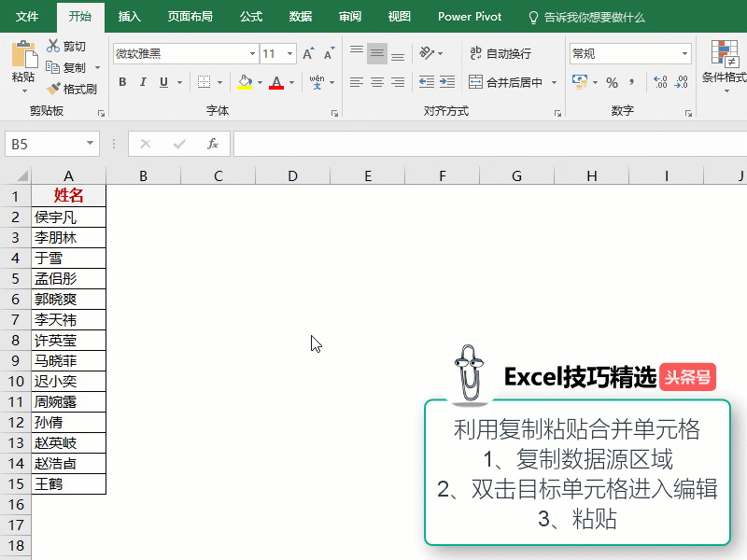Select column B header
The image size is (747, 560).
coord(143,175)
